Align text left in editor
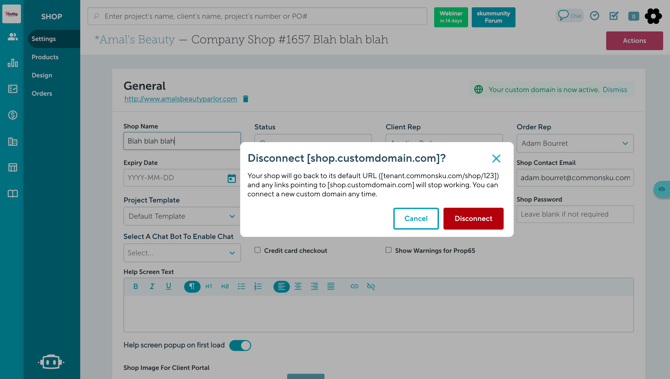Viewport: 670px width, 379px height. point(281,286)
